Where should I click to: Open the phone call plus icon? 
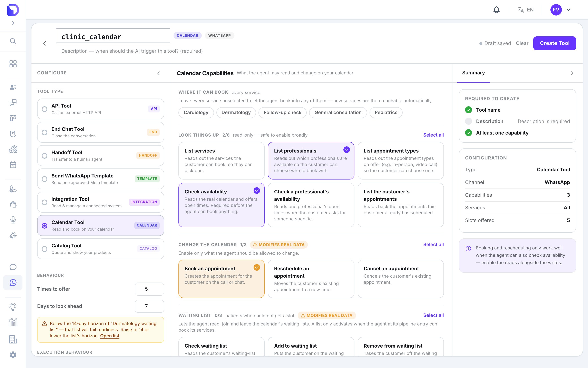click(13, 189)
